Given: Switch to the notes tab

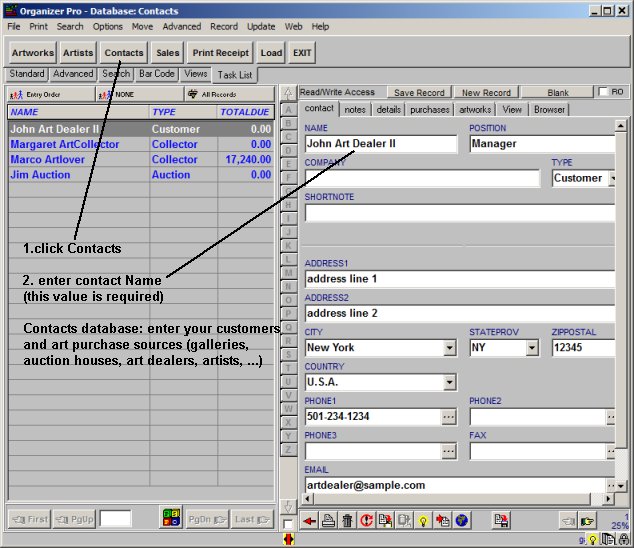Looking at the screenshot, I should tap(355, 110).
